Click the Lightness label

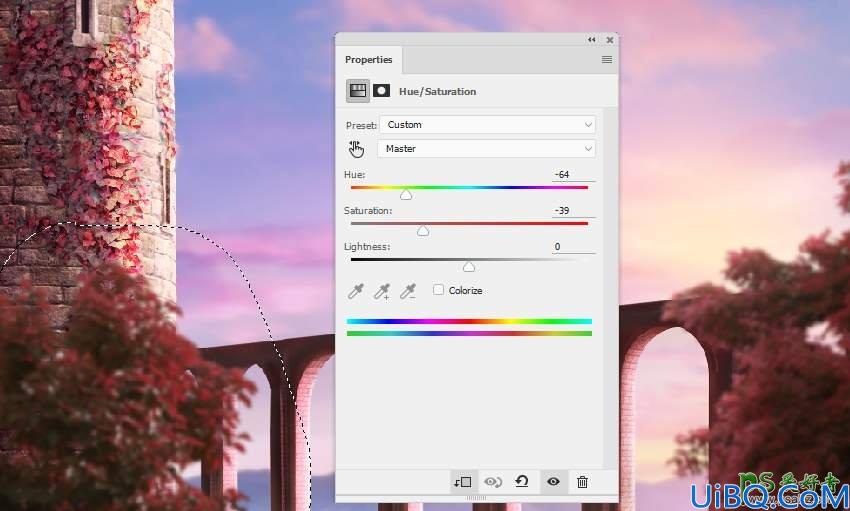367,247
